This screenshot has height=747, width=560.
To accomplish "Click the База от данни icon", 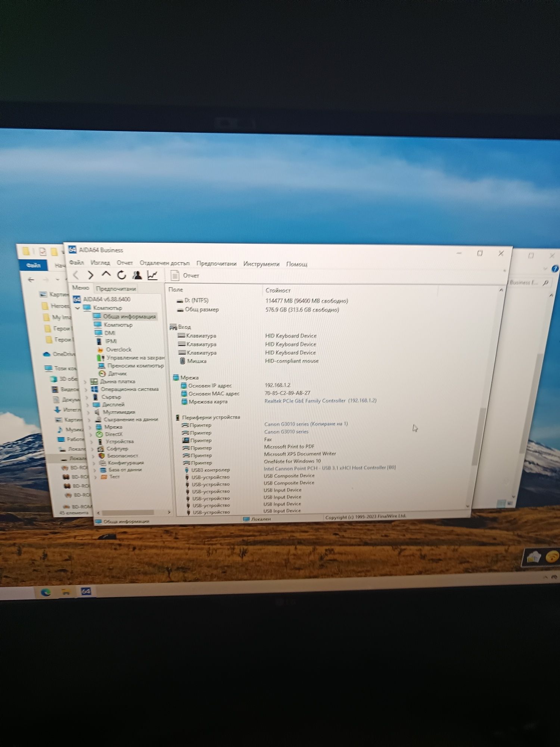I will click(x=103, y=470).
